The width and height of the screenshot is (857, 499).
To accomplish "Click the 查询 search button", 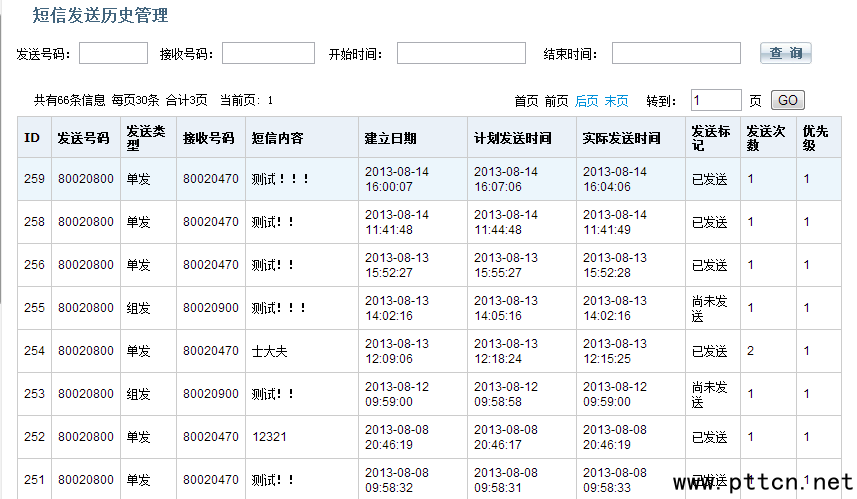I will click(x=785, y=53).
